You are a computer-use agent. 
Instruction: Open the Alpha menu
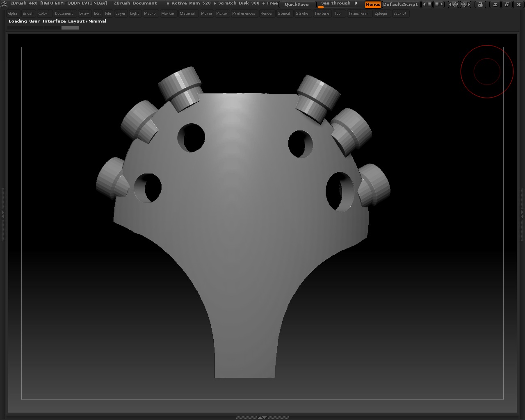click(12, 14)
